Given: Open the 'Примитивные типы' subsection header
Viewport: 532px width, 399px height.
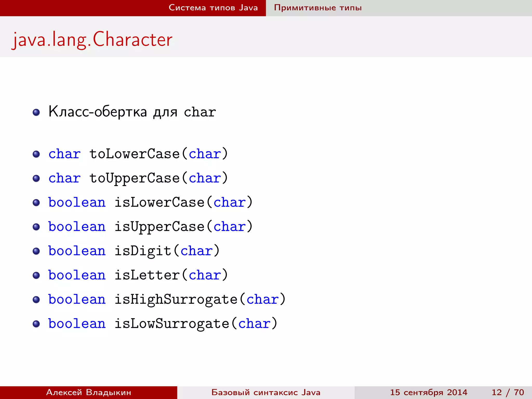Looking at the screenshot, I should pos(318,8).
